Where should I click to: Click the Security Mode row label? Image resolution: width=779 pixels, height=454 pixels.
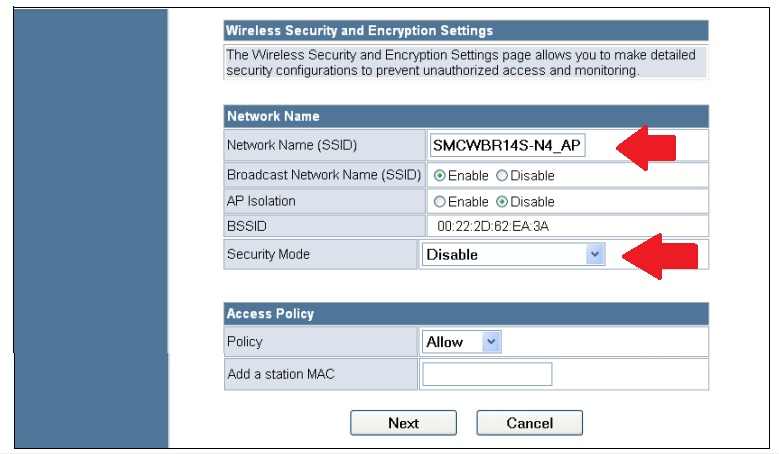pos(268,255)
